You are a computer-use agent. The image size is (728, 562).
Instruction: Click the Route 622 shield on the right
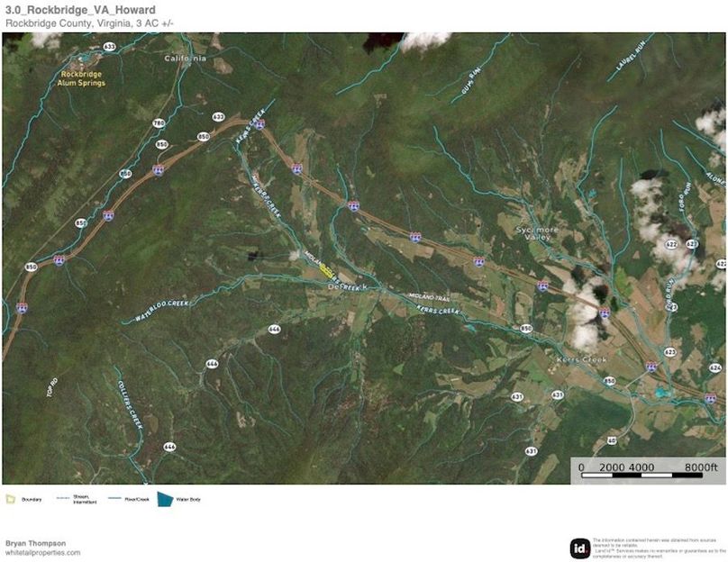coord(670,243)
